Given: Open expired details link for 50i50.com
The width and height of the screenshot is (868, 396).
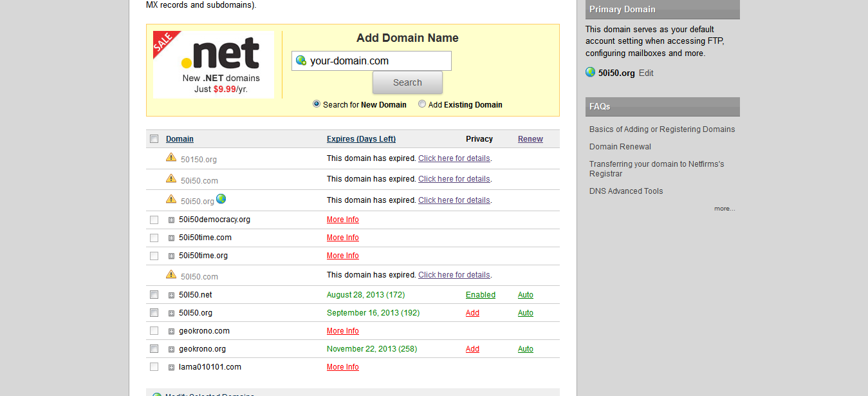Looking at the screenshot, I should [x=454, y=179].
